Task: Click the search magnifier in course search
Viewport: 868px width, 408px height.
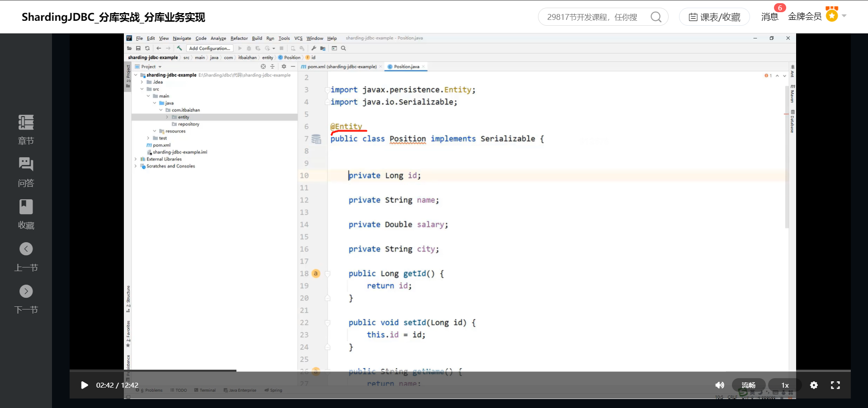Action: 656,17
